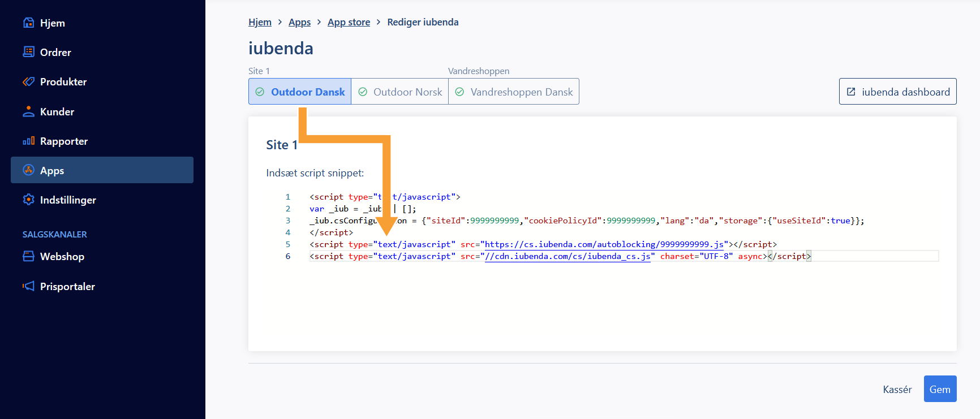Click the autoblocking script URL on line 5

[604, 244]
